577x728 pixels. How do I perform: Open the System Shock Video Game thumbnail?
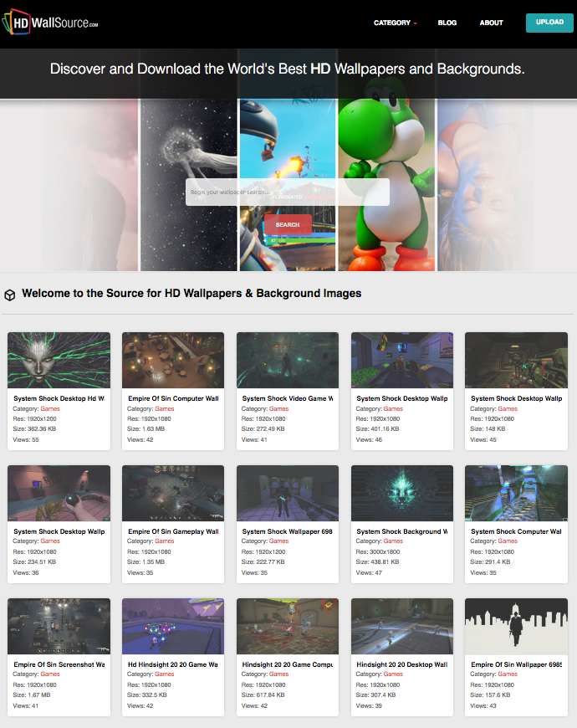pos(288,360)
